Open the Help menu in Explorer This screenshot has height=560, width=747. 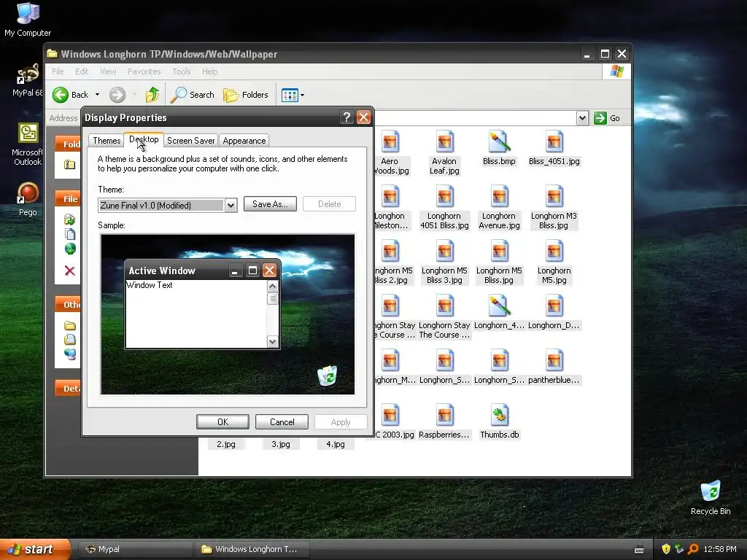pyautogui.click(x=209, y=71)
